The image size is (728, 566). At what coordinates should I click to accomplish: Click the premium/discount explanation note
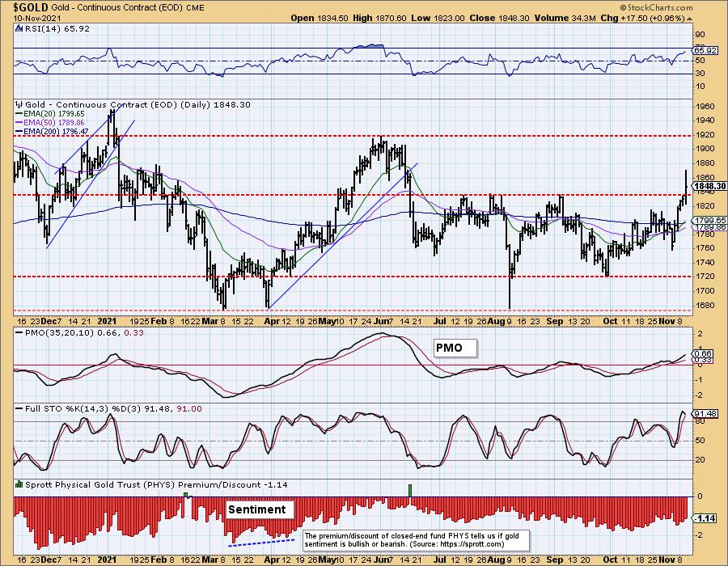[x=416, y=540]
